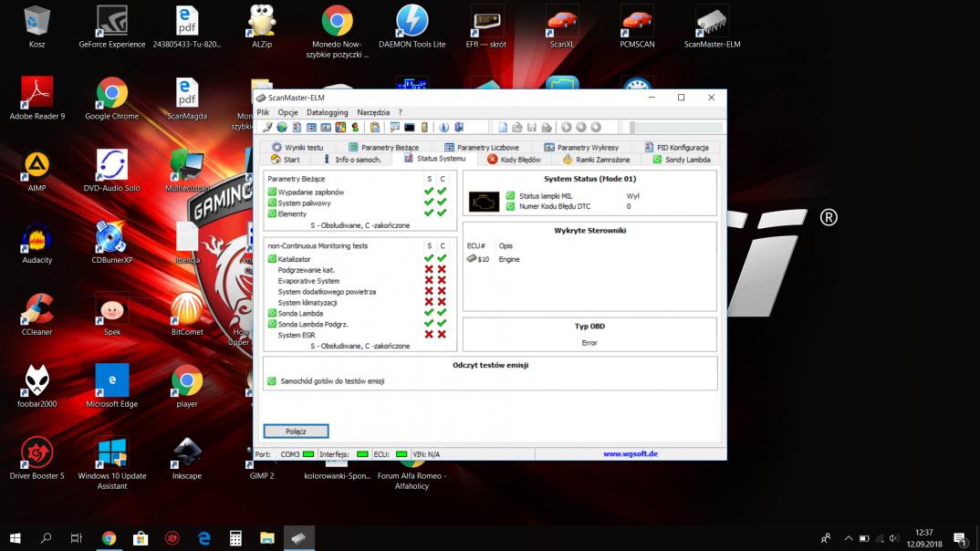Click the COM3 port green status indicator
This screenshot has width=980, height=551.
point(308,454)
